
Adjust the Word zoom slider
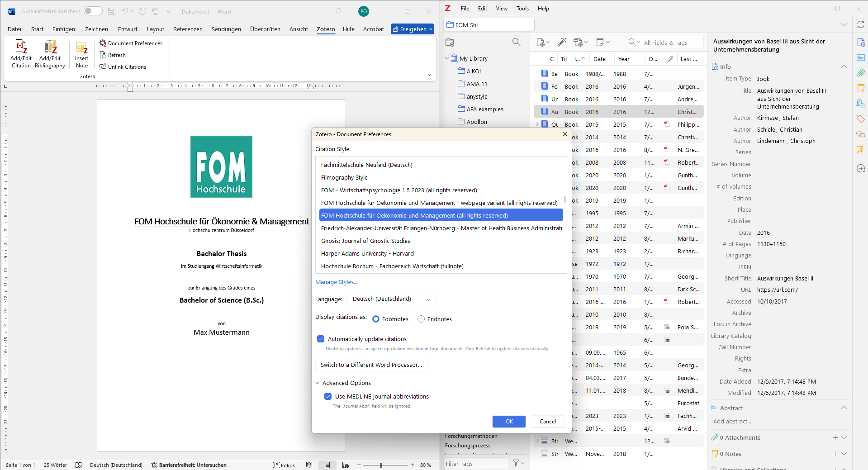click(381, 465)
